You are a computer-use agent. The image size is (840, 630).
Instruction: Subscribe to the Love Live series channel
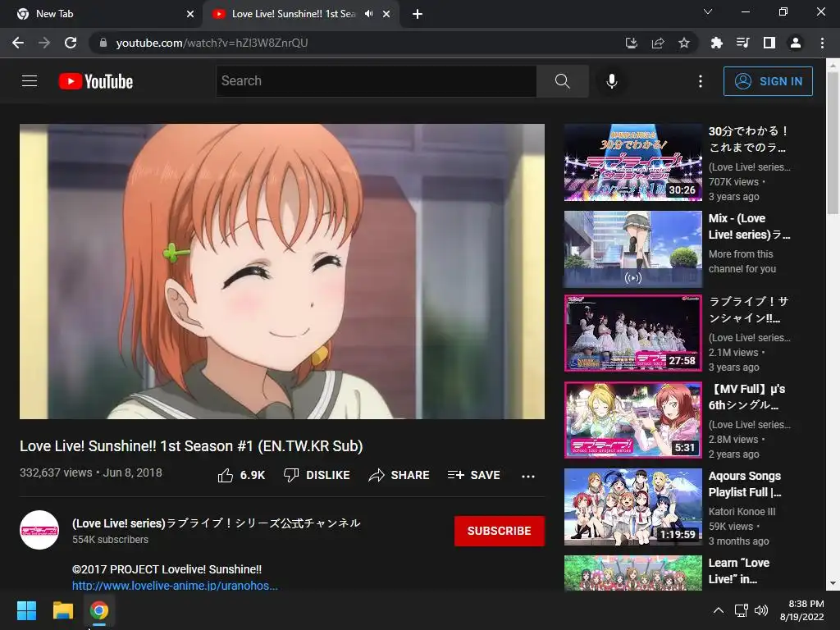500,531
